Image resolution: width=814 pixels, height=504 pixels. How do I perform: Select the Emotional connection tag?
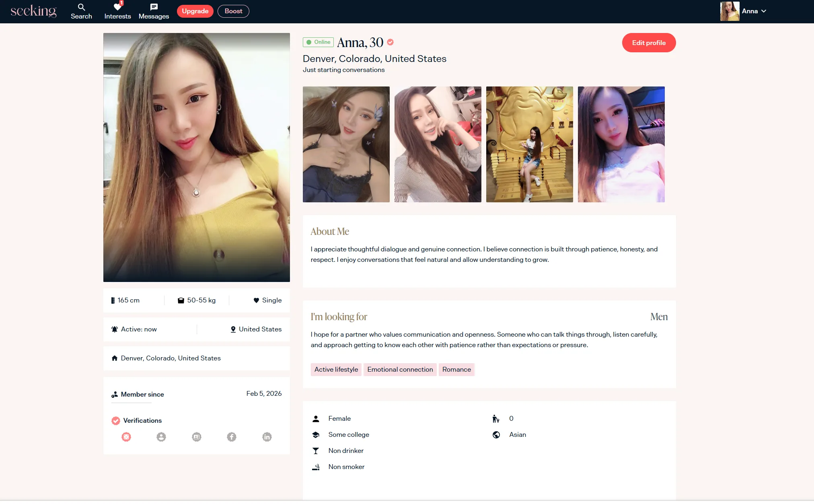click(x=400, y=369)
